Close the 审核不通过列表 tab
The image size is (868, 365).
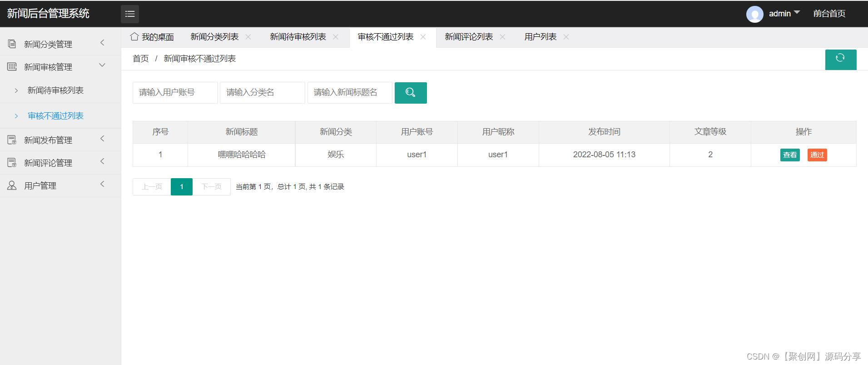tap(423, 37)
